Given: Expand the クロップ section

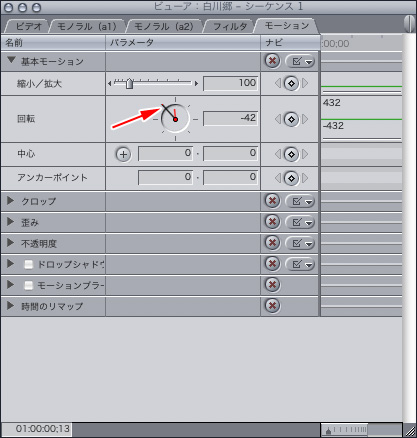Looking at the screenshot, I should pyautogui.click(x=10, y=201).
